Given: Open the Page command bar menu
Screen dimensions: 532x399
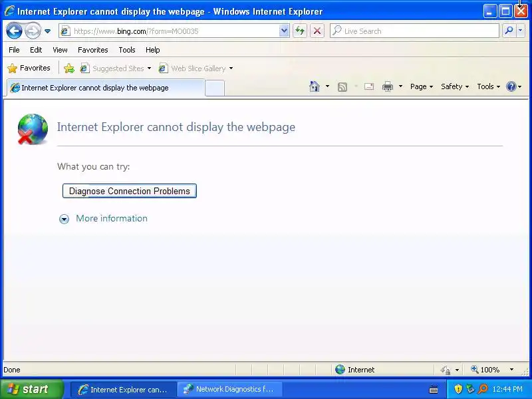Looking at the screenshot, I should (422, 87).
